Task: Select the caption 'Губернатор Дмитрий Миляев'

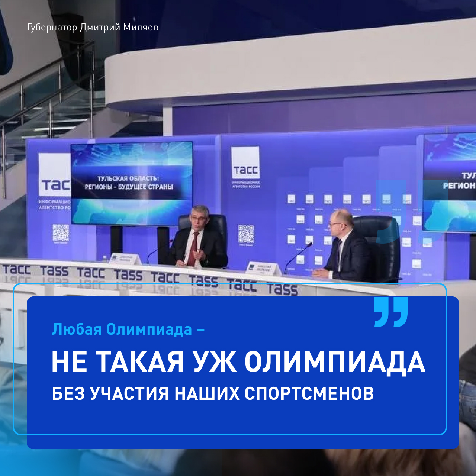Action: pos(93,28)
